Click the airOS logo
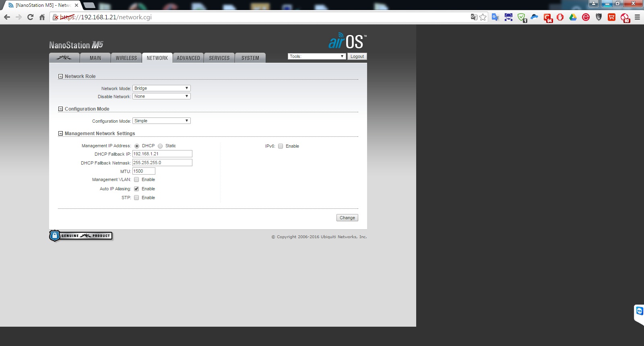 [x=348, y=41]
